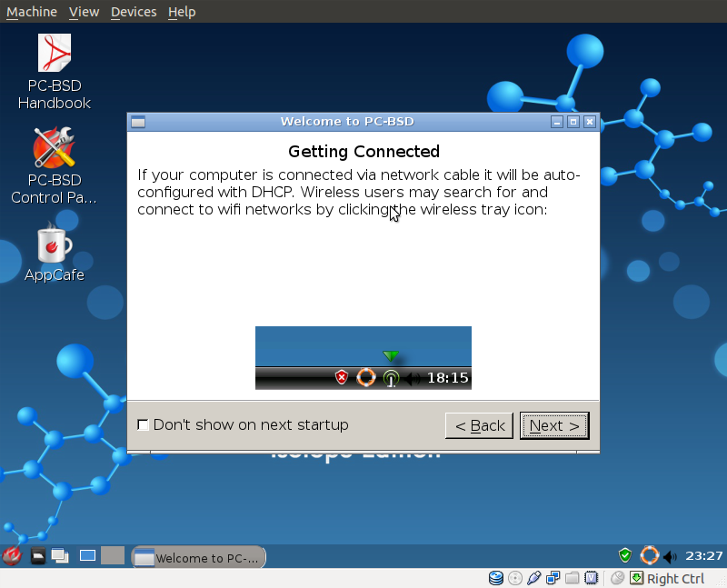This screenshot has width=727, height=588.
Task: Close the Welcome to PC-BSD window
Action: tap(589, 122)
